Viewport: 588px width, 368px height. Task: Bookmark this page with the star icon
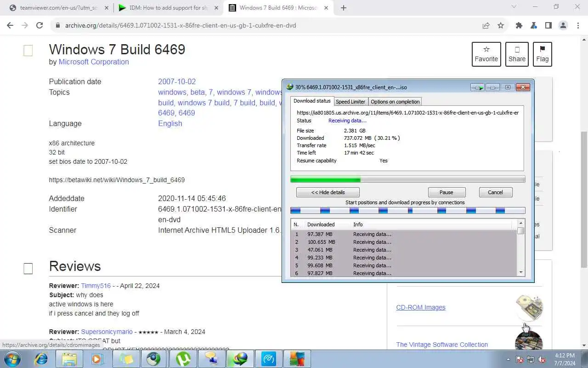coord(501,25)
